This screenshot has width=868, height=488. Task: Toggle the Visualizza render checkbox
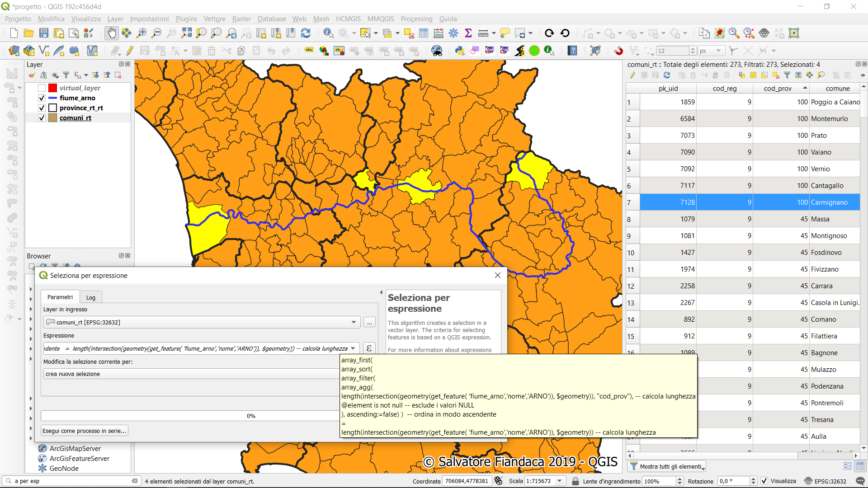(x=764, y=481)
